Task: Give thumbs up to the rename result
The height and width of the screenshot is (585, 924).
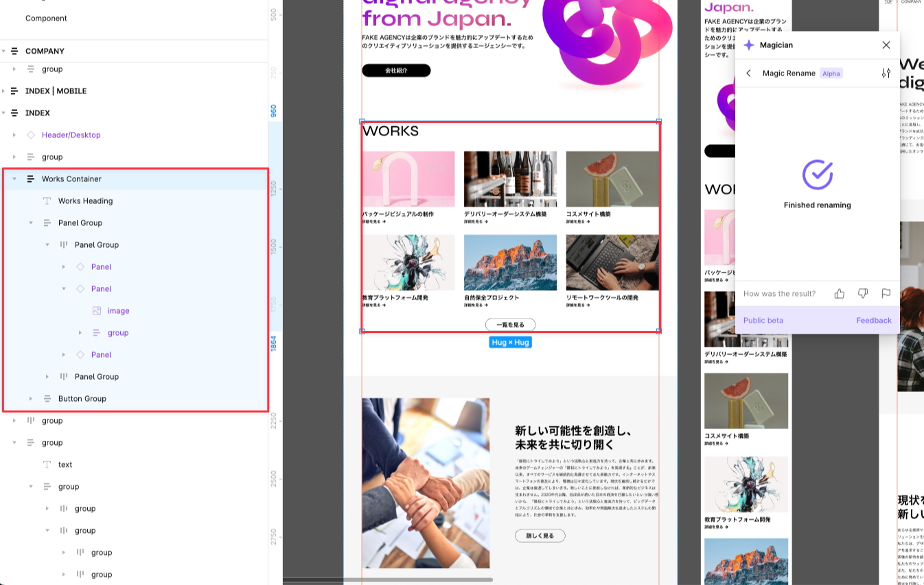Action: [x=840, y=293]
